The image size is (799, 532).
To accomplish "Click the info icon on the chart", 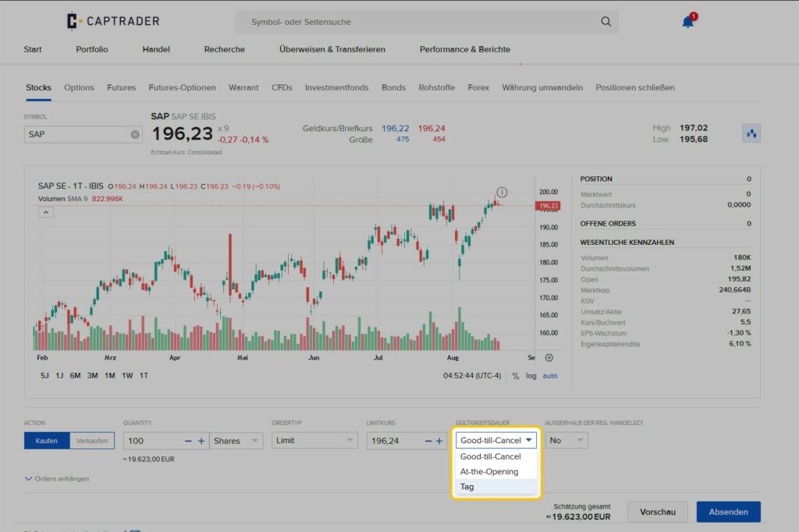I will [502, 192].
